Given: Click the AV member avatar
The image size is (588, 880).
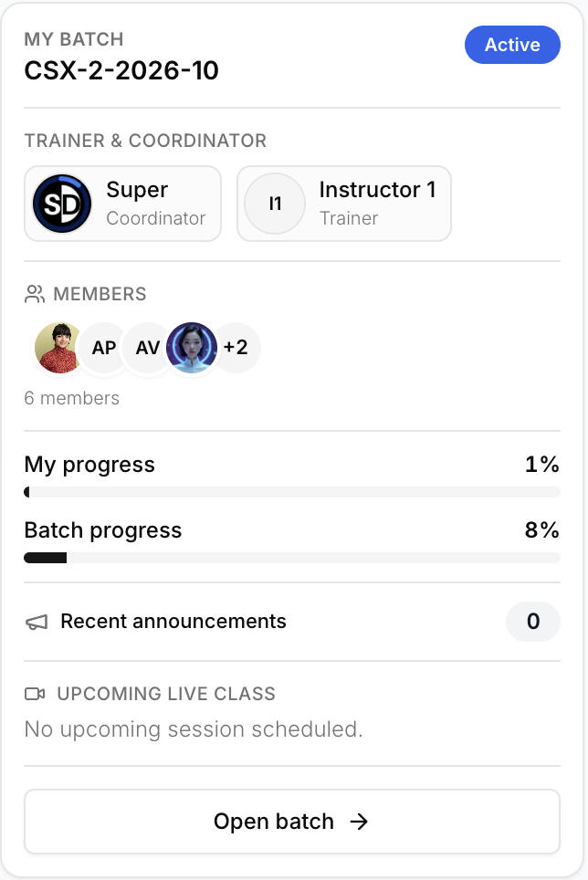Looking at the screenshot, I should pos(148,348).
